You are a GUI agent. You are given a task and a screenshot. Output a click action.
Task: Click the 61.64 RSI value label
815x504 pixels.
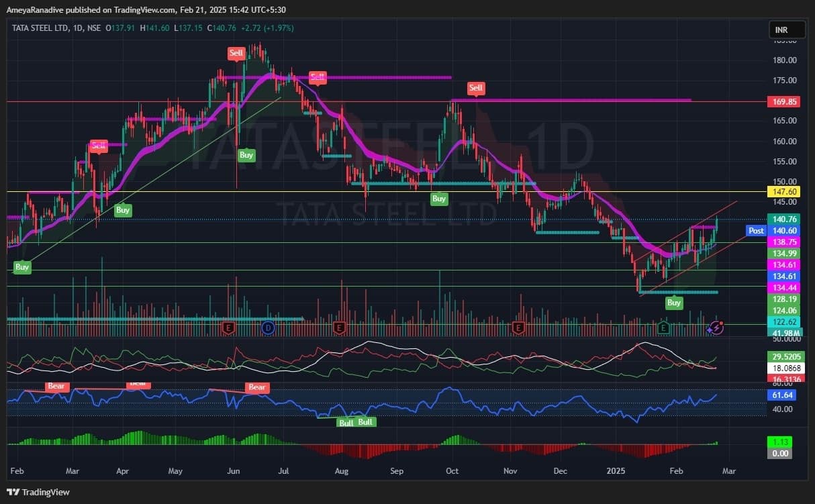(779, 396)
